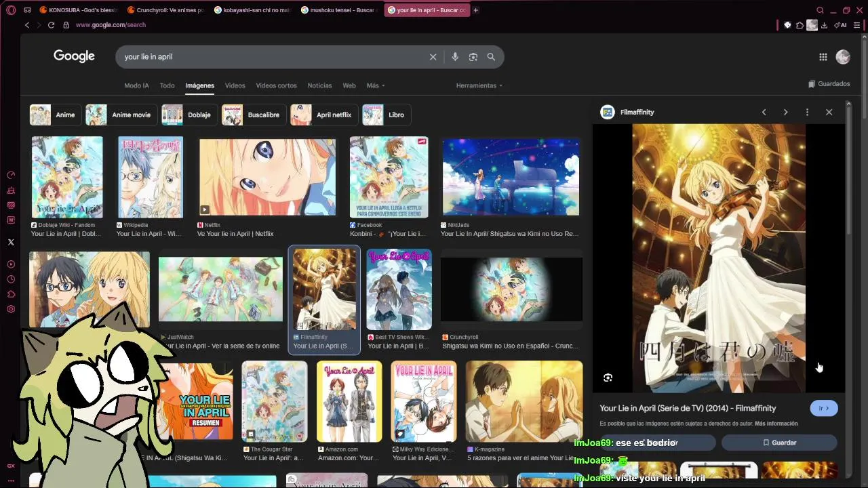Viewport: 868px width, 488px height.
Task: Open the Filmaffinity result title link
Action: click(688, 408)
